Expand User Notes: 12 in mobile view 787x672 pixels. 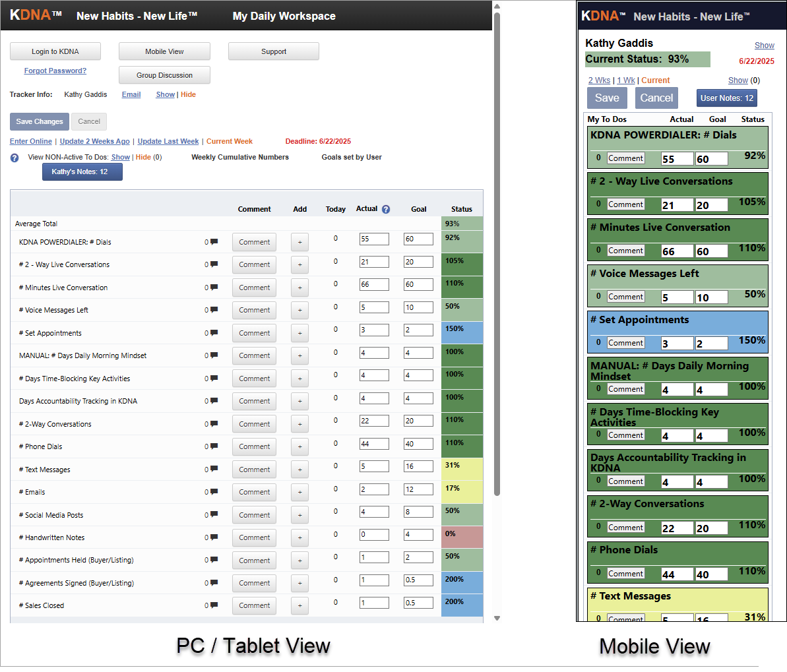[726, 98]
